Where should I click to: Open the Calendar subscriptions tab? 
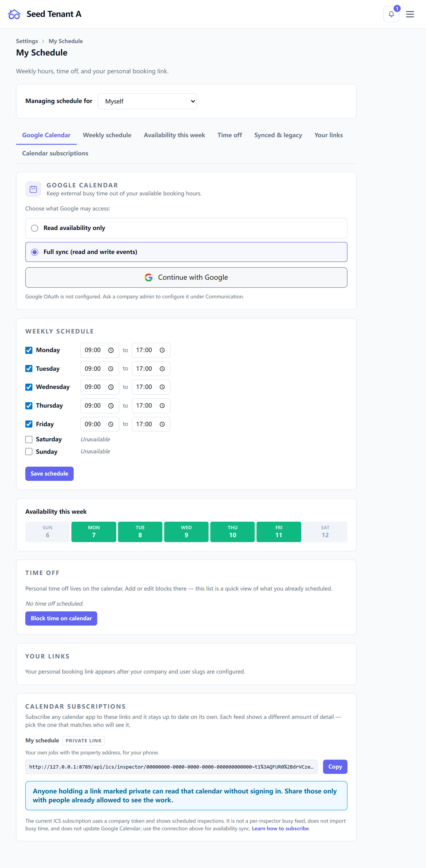point(55,153)
